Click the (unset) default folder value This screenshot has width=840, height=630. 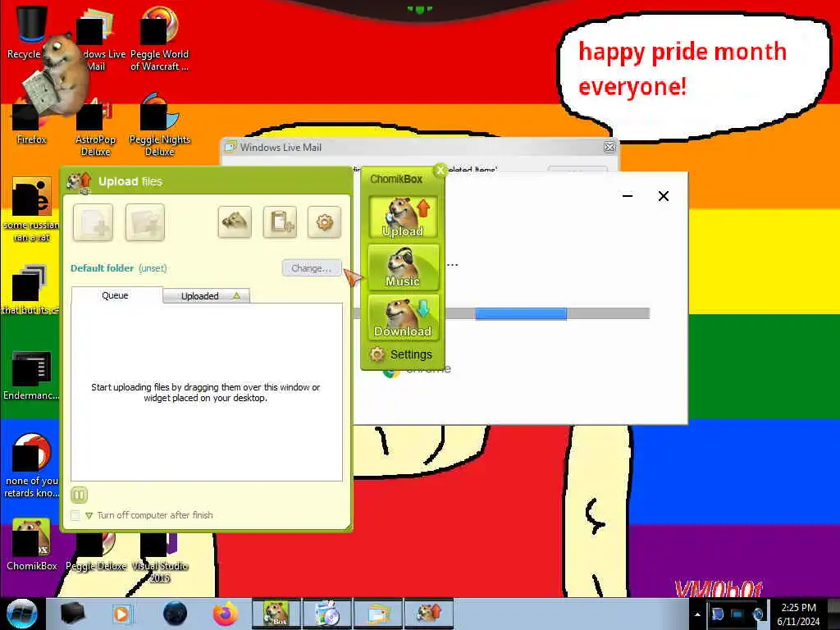(153, 268)
